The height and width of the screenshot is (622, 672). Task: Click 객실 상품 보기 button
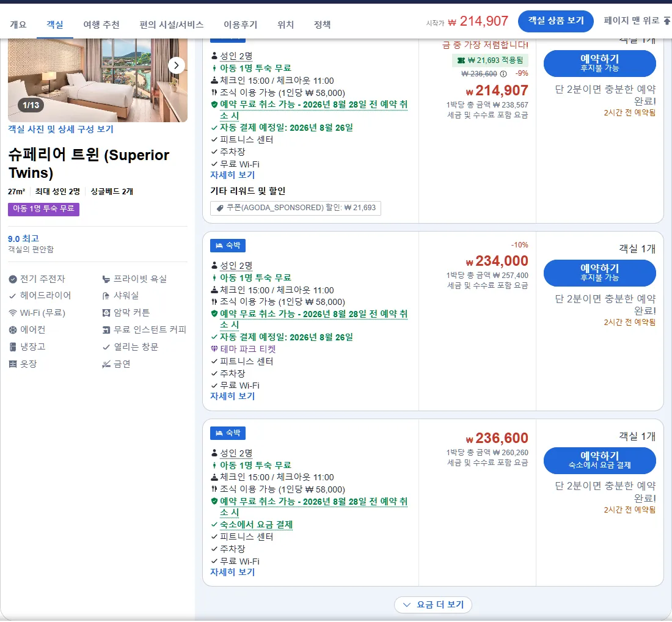click(556, 21)
